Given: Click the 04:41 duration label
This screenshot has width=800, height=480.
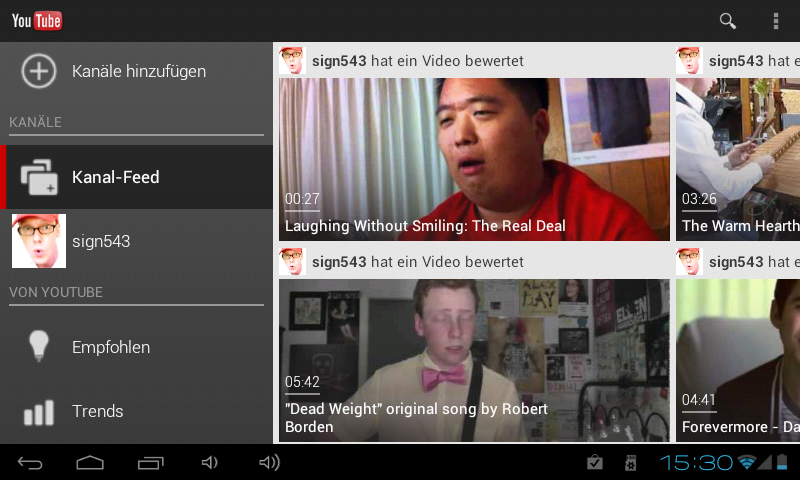Looking at the screenshot, I should pyautogui.click(x=699, y=400).
